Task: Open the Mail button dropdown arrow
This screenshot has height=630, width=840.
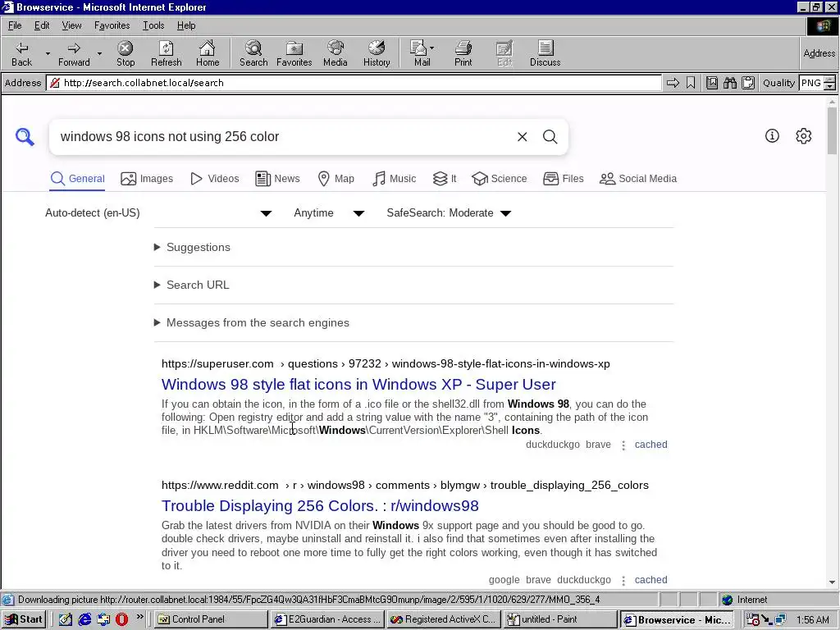Action: [x=432, y=48]
